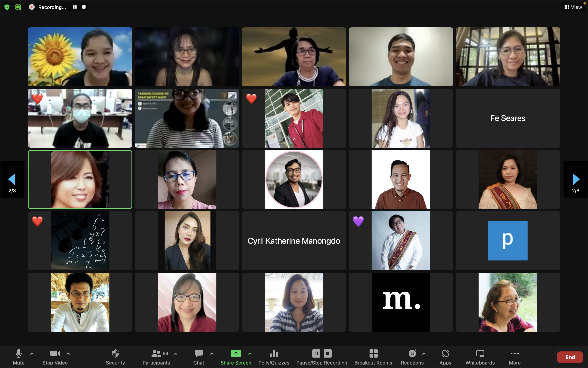Pause recording from bottom toolbar
The image size is (588, 368).
coord(316,353)
